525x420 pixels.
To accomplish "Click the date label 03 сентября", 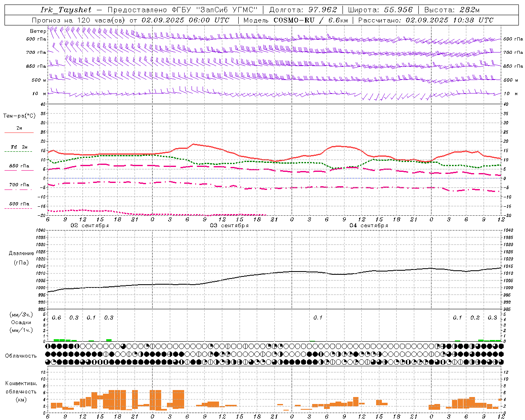I will [229, 226].
